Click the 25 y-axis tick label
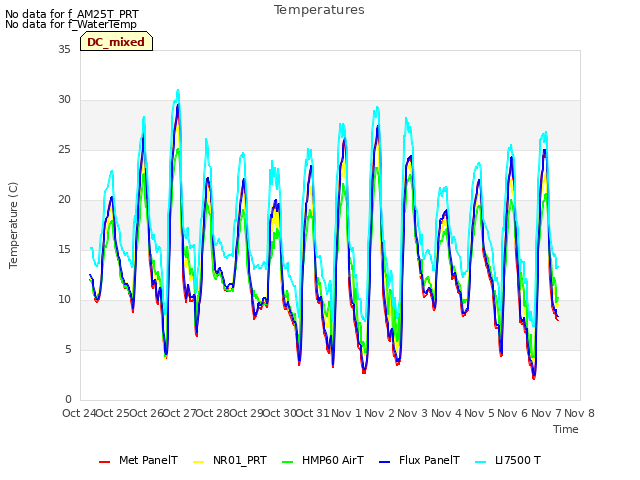 64,149
